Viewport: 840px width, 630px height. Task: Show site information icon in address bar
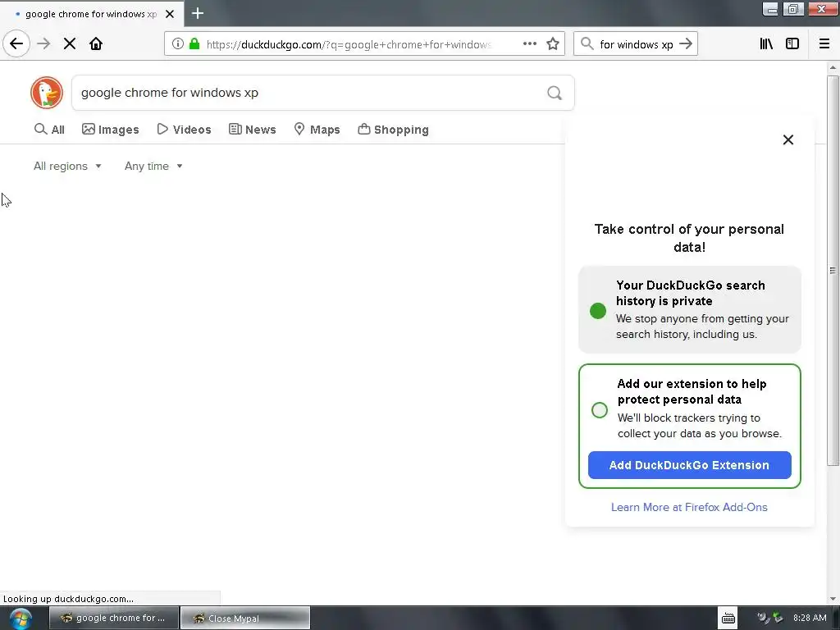point(178,44)
